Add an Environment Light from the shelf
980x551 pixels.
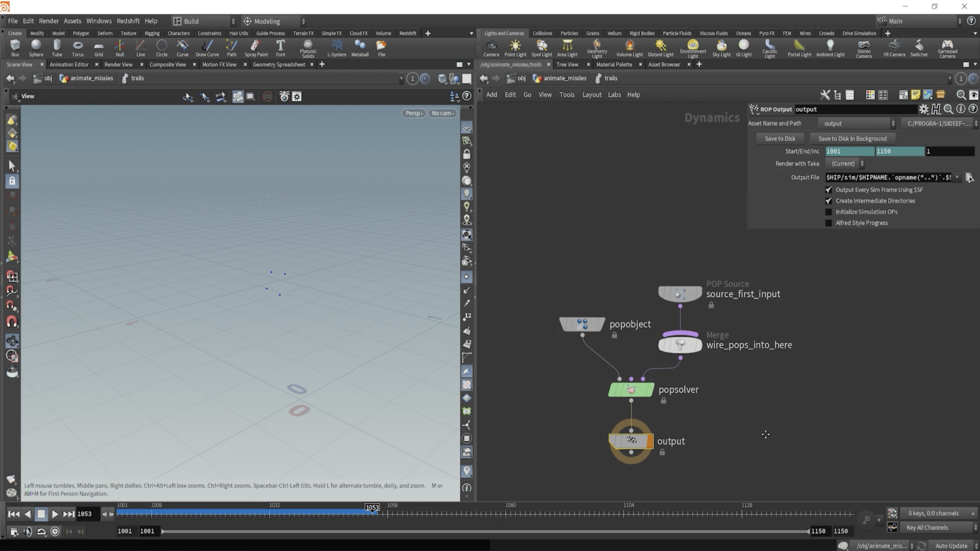693,48
